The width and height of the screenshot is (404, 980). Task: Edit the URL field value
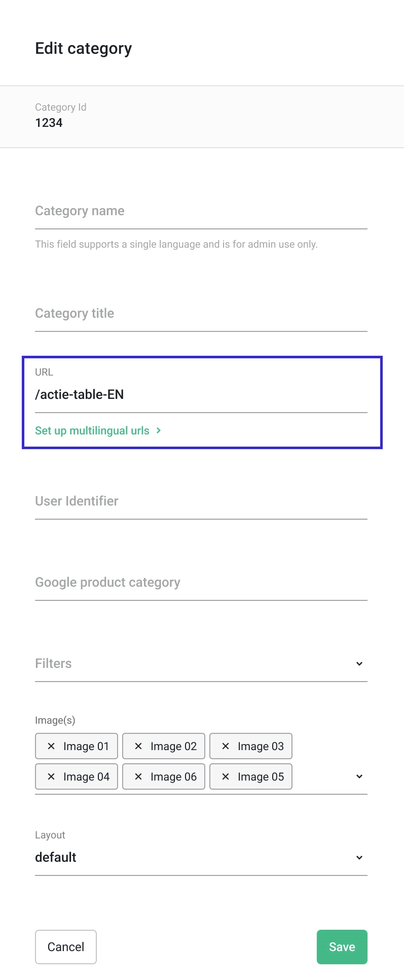[201, 394]
